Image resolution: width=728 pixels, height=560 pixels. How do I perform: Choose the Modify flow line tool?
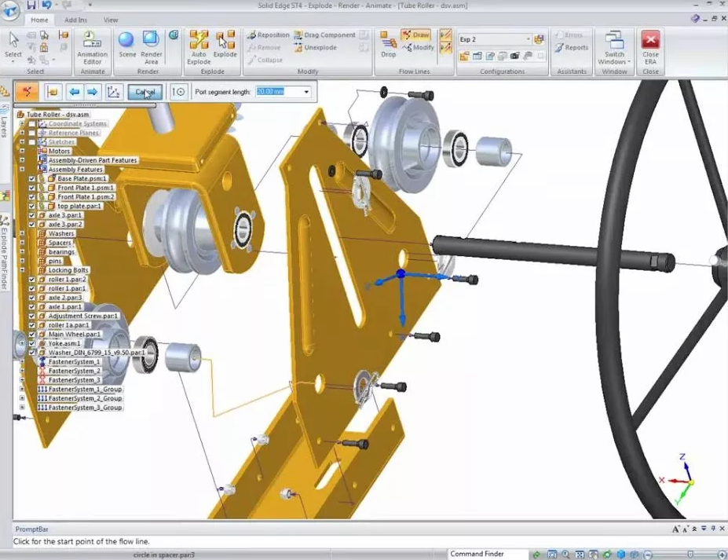(x=418, y=47)
